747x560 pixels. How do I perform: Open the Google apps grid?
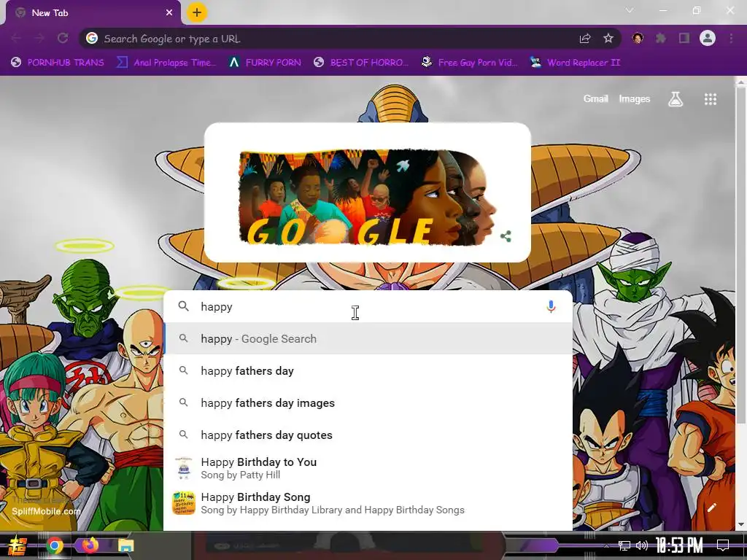point(711,99)
